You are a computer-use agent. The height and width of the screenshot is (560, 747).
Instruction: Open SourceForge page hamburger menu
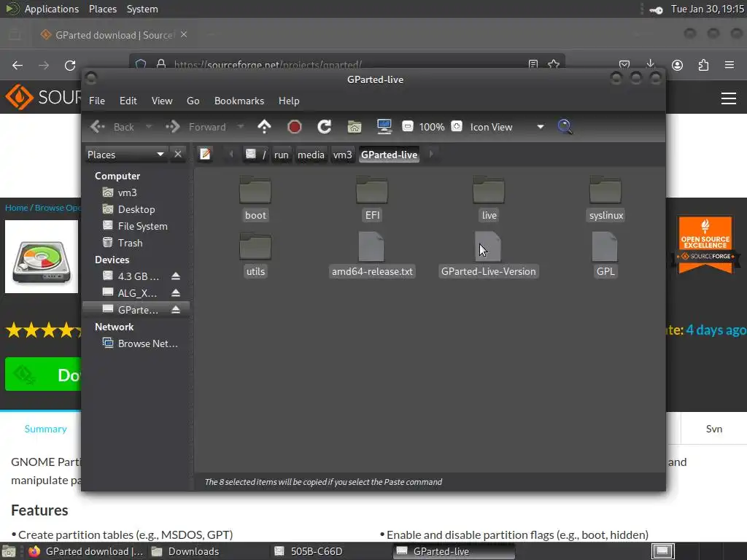(729, 98)
